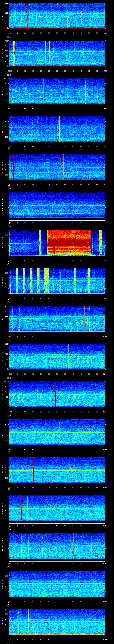This screenshot has width=114, height=644.
Task: Click red marker line in the 8:14:00 spectrogram
Action: tap(22, 508)
